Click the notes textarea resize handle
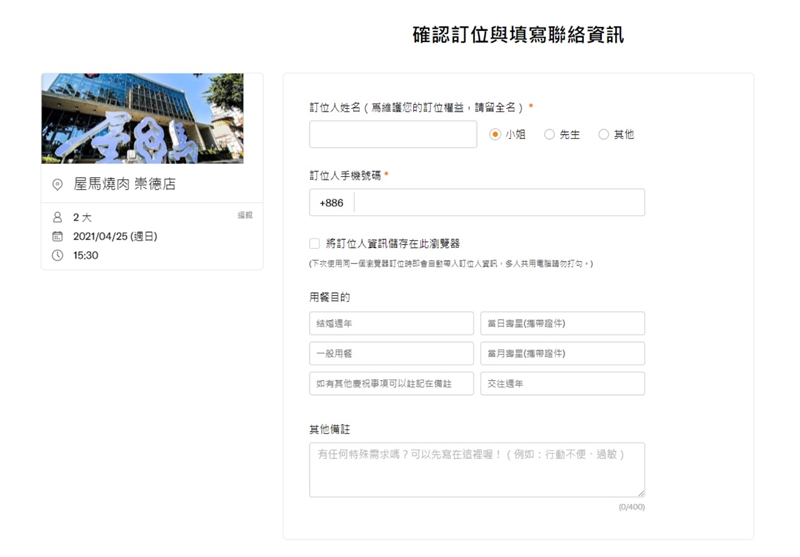Image resolution: width=800 pixels, height=557 pixels. coord(641,493)
